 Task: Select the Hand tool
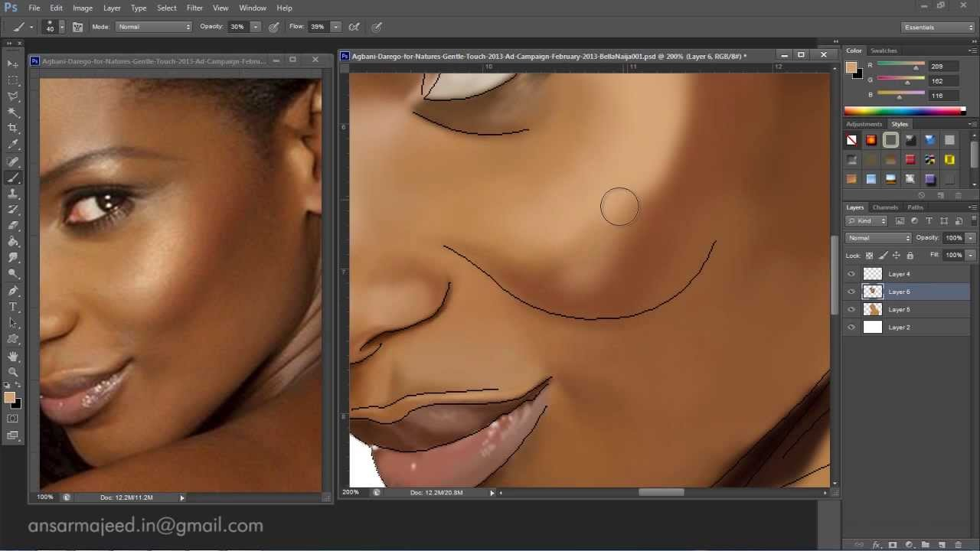pos(13,357)
